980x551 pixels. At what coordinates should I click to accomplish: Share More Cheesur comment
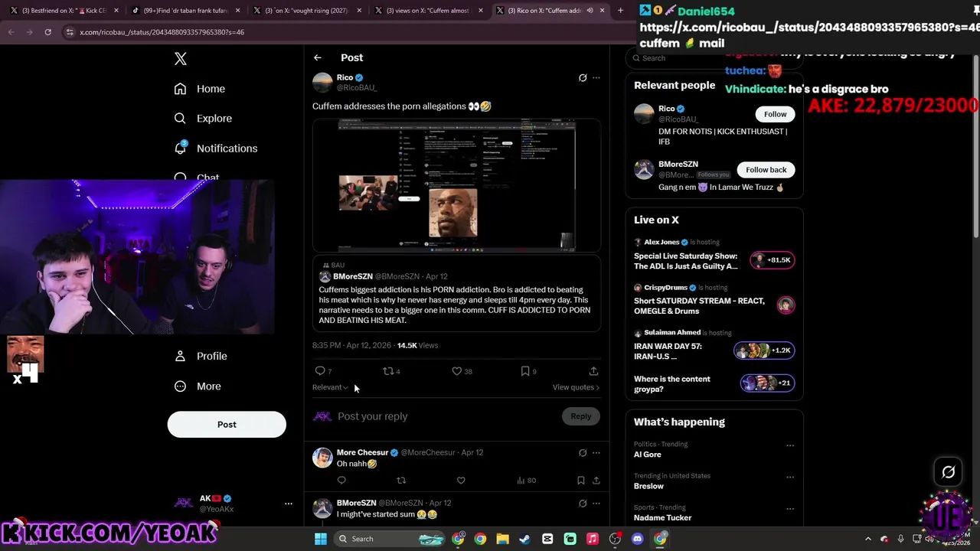596,481
